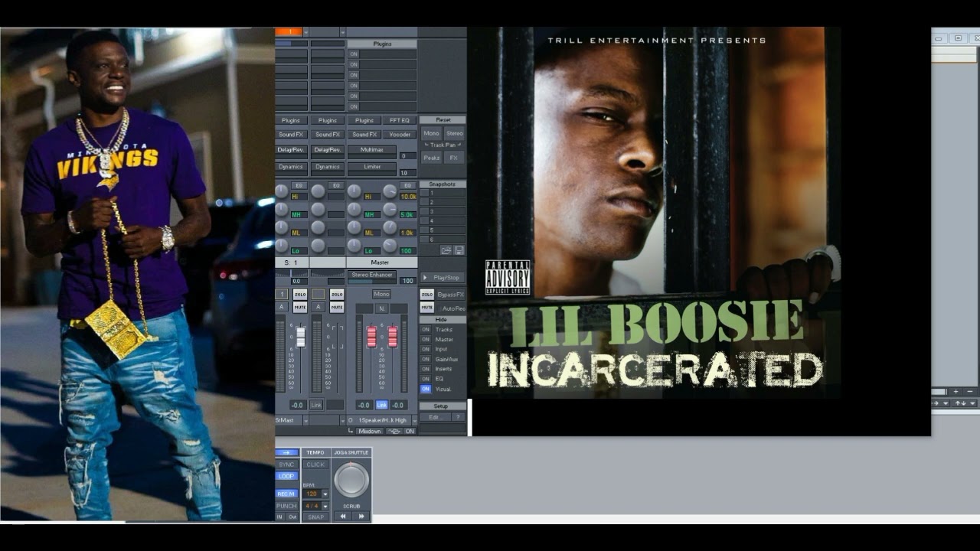
Task: Click the help question mark button
Action: click(x=458, y=417)
